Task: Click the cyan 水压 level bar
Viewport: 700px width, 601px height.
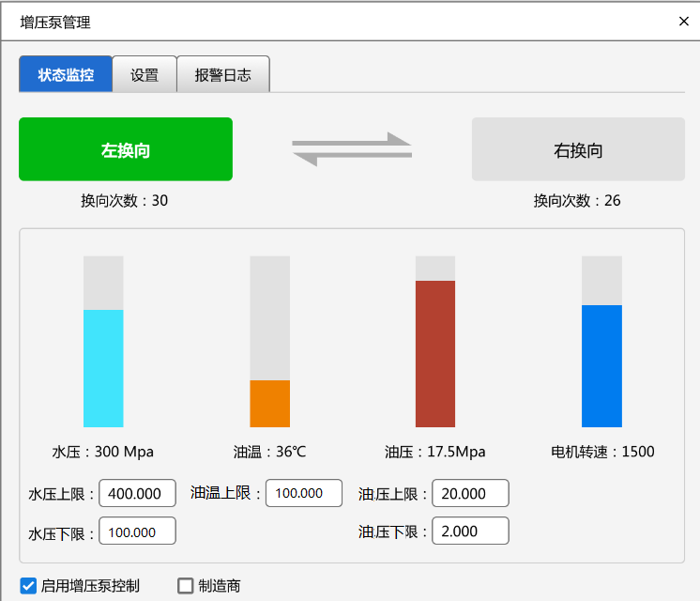Action: pos(103,368)
